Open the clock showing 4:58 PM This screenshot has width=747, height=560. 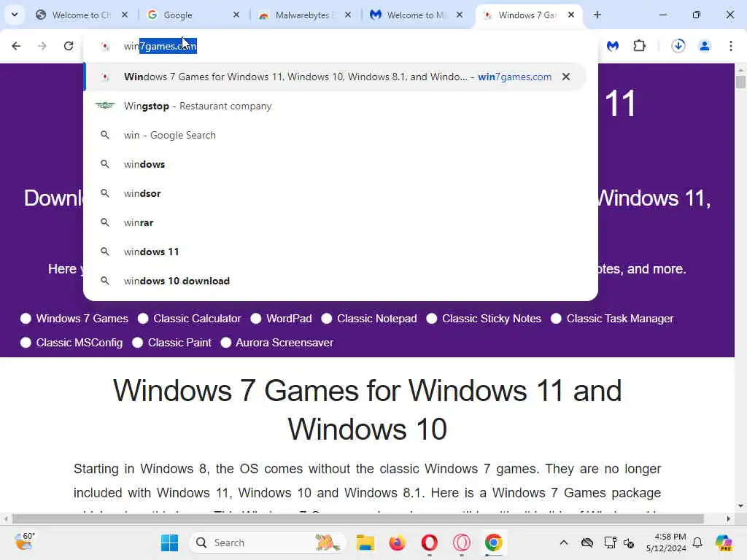click(666, 542)
